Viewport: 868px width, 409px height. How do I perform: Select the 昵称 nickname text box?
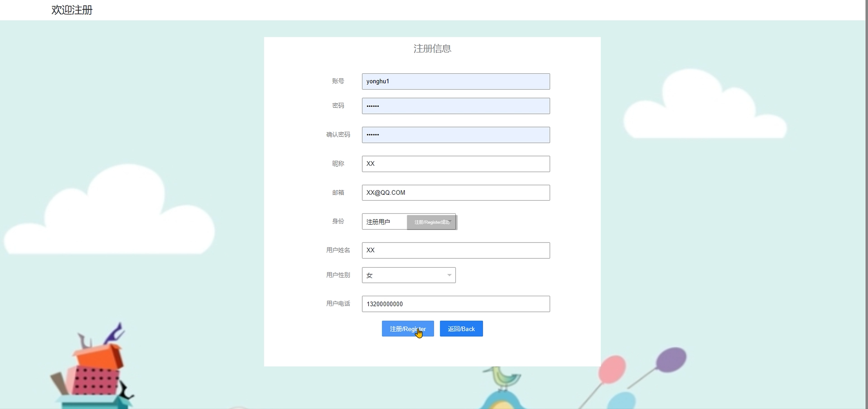[456, 164]
